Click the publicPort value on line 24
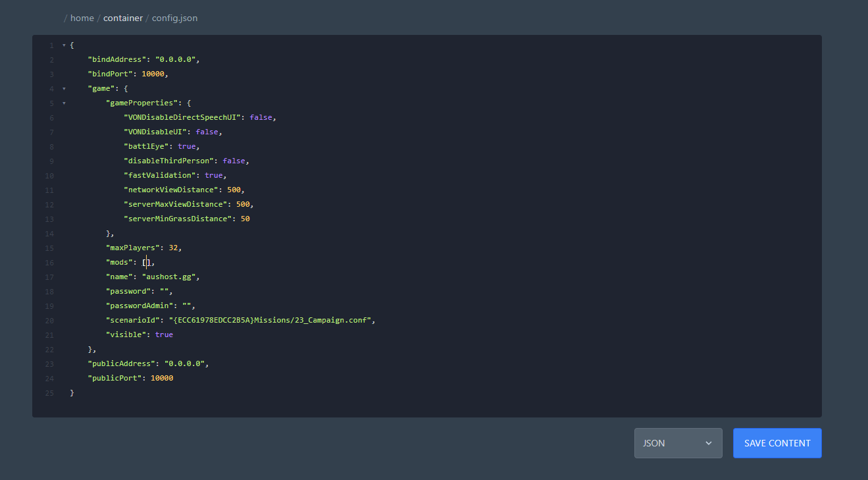Viewport: 868px width, 480px height. pyautogui.click(x=161, y=378)
